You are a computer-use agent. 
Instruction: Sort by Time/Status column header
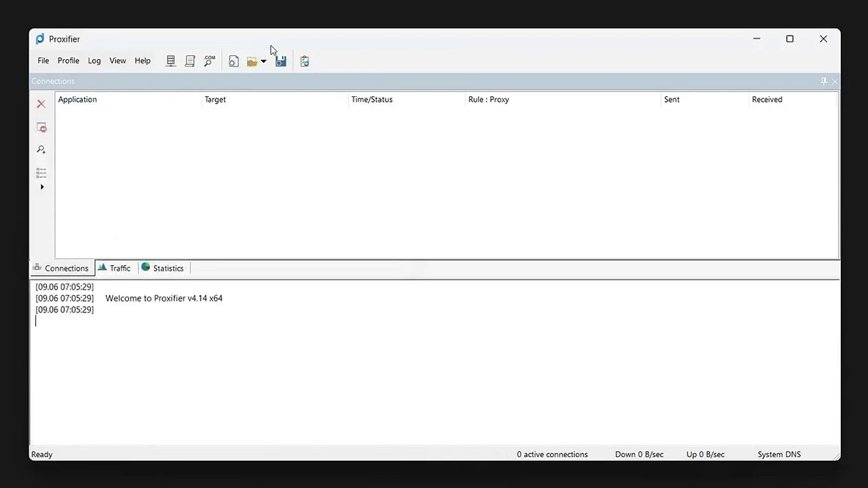point(407,99)
